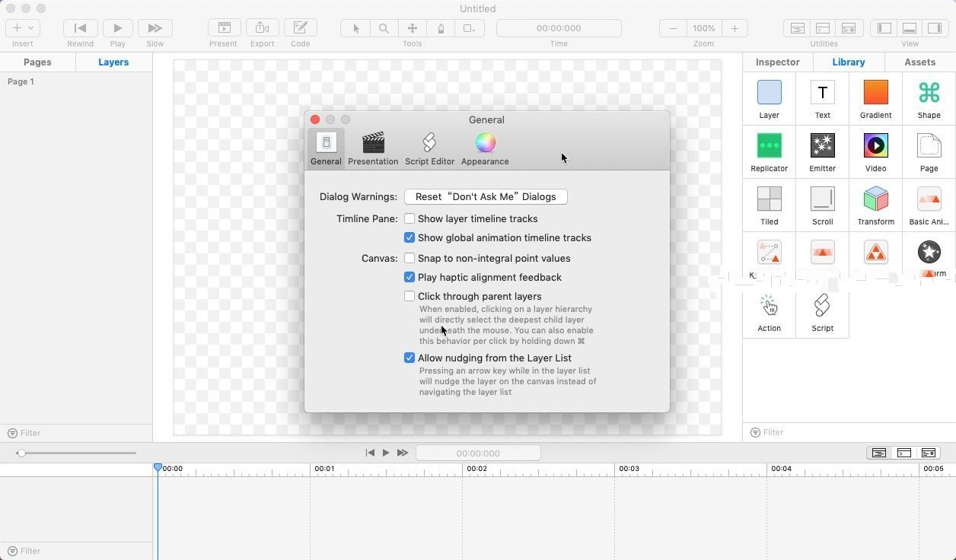Toggle the bottom timeline view
This screenshot has height=560, width=956.
pos(910,28)
